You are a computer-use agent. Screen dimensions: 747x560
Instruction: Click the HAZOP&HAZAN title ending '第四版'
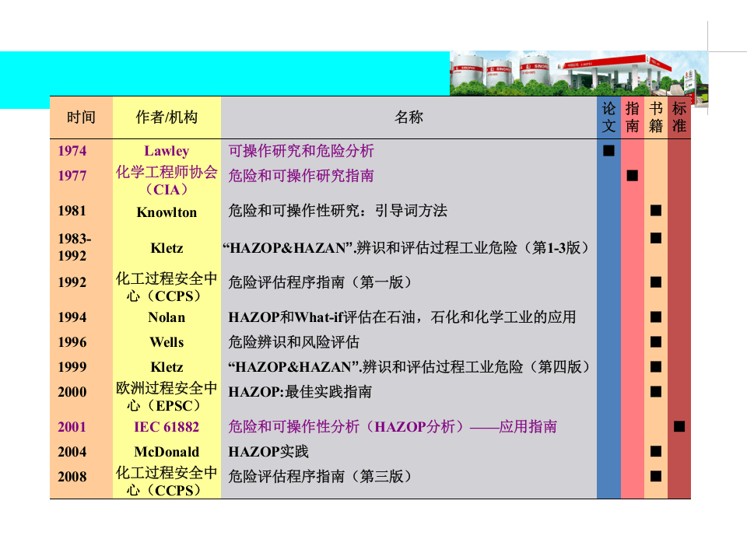coord(410,366)
